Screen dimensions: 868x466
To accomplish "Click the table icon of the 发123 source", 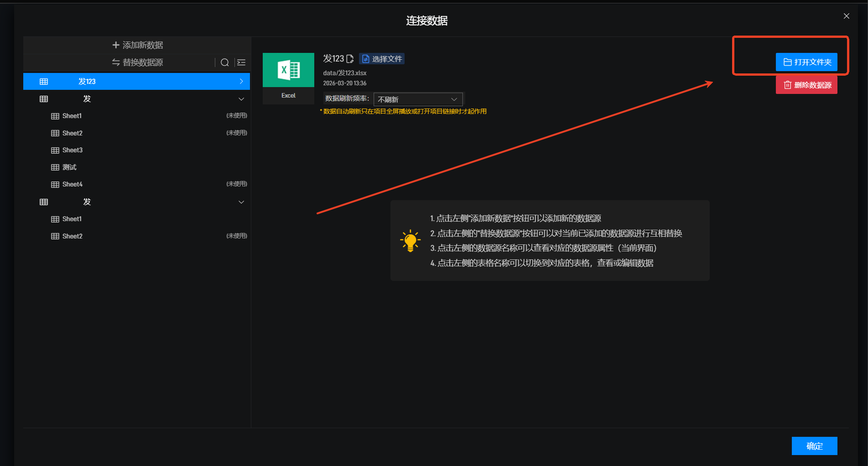I will 44,82.
